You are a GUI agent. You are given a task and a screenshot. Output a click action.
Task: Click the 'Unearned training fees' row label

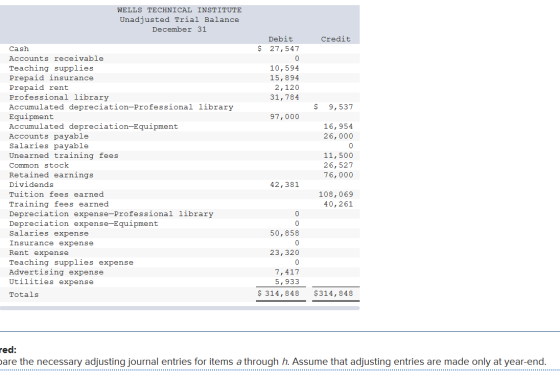[x=64, y=156]
